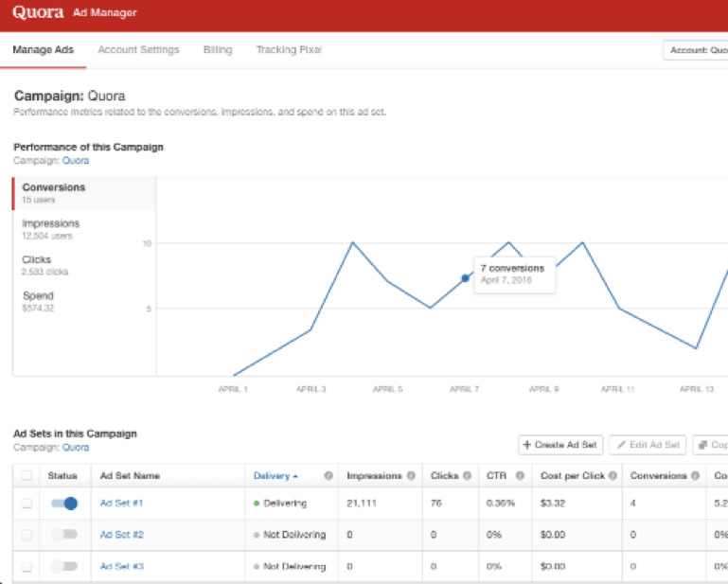This screenshot has height=584, width=728.
Task: Open Ad Set #3 link
Action: 121,566
